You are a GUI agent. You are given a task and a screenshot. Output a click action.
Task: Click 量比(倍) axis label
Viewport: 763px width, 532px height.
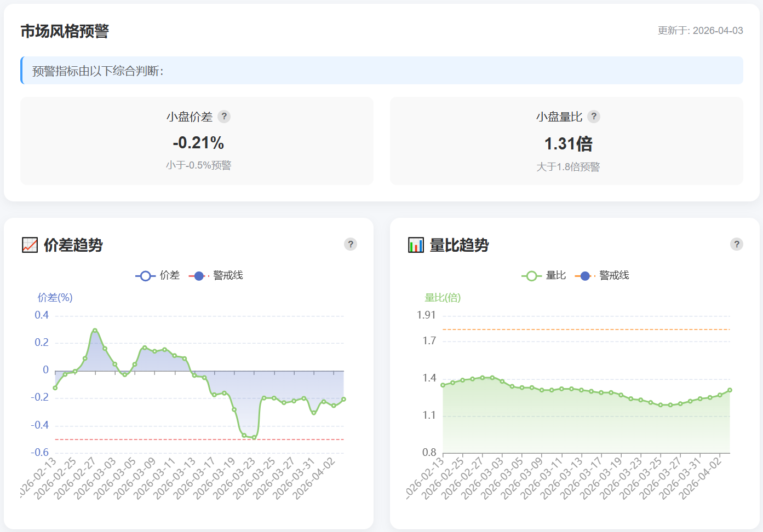pyautogui.click(x=443, y=298)
